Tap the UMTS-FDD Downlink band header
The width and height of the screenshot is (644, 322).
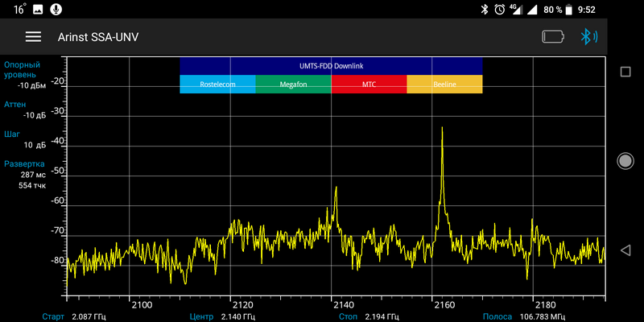tap(331, 65)
